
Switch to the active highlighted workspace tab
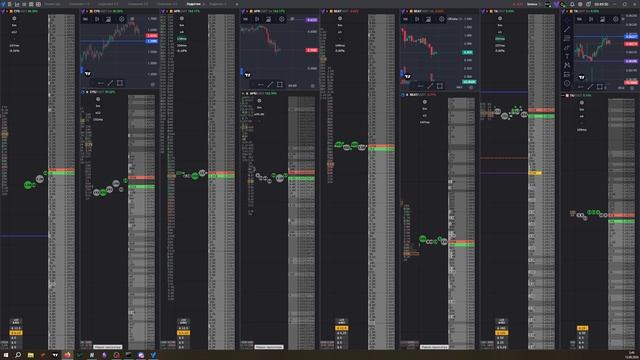(x=194, y=4)
